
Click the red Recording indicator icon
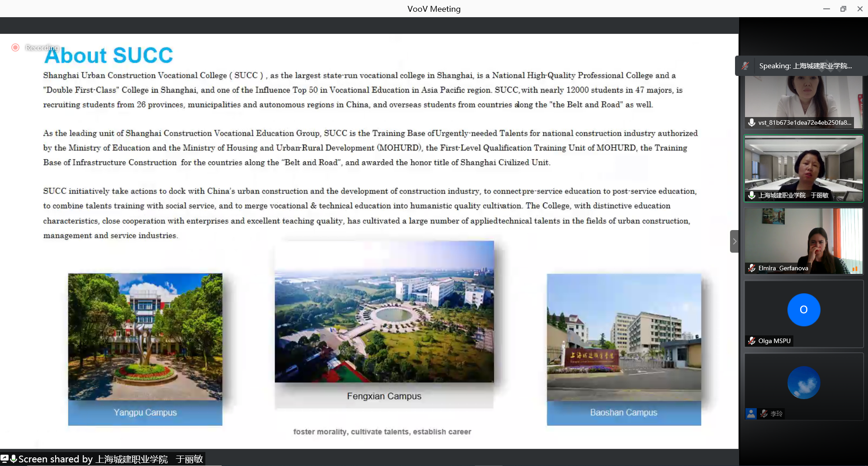(15, 47)
